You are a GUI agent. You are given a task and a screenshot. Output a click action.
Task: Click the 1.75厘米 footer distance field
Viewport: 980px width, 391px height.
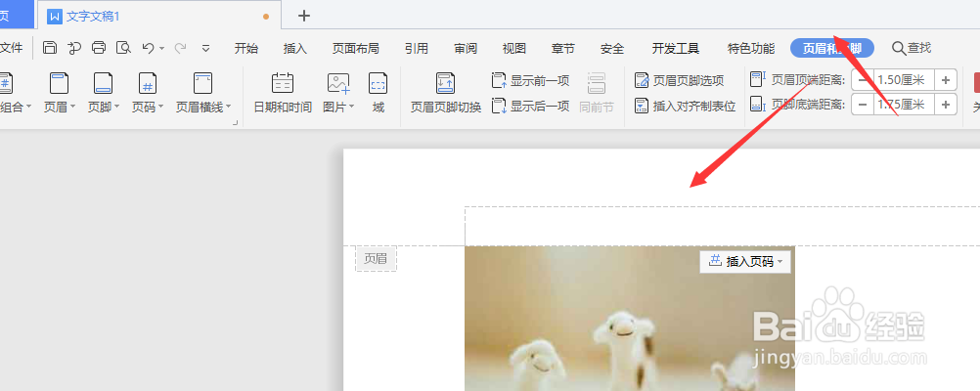pos(904,105)
